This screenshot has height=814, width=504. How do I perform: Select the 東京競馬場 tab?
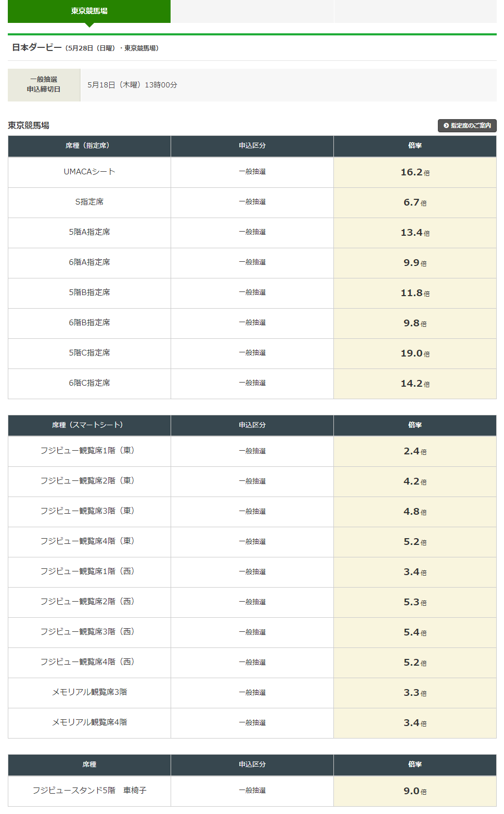click(89, 11)
